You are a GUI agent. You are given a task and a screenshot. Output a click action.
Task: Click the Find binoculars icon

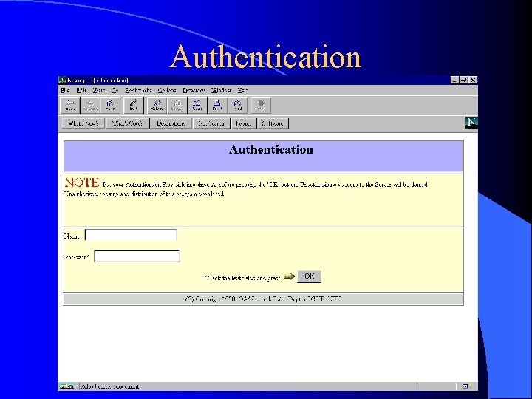coord(237,105)
